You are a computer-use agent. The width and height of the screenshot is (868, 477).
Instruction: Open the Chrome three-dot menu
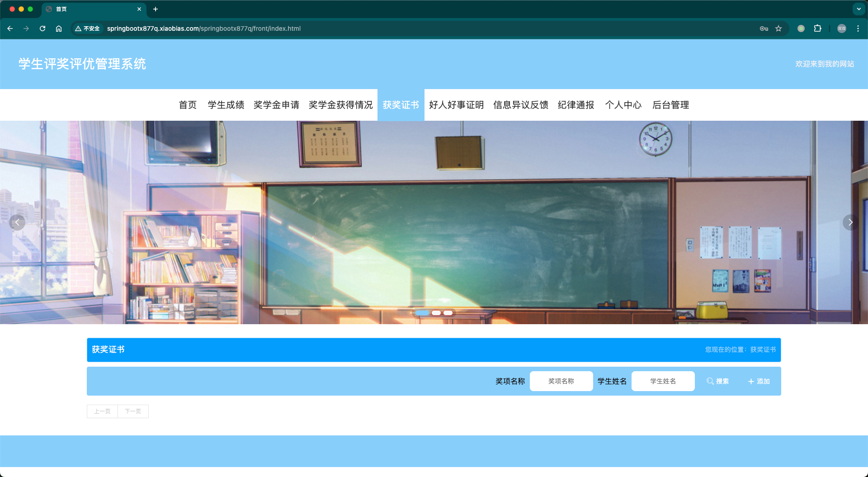[858, 28]
